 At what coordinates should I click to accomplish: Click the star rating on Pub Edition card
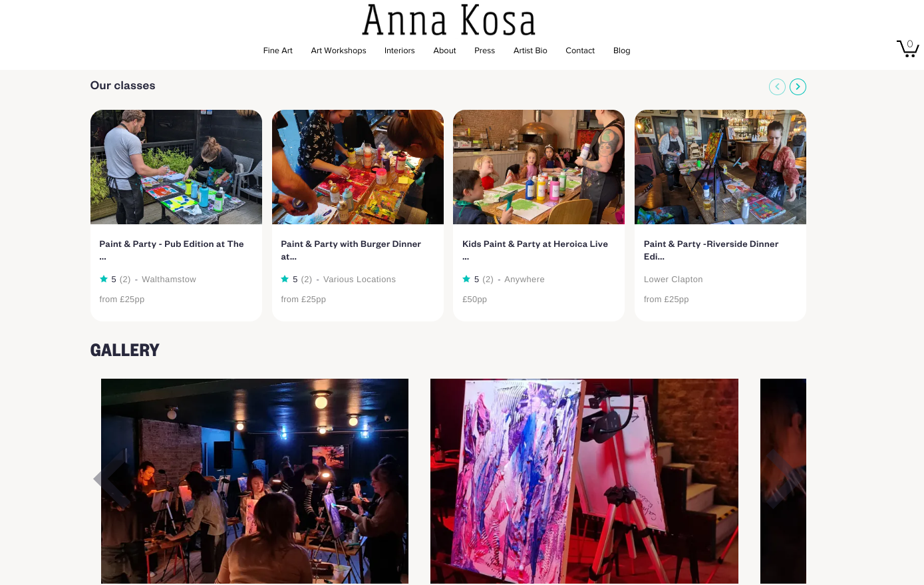click(115, 280)
